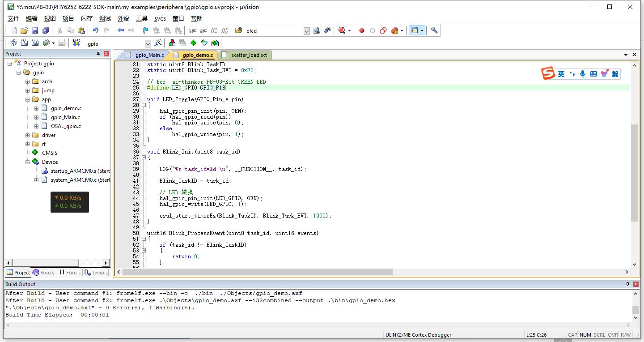Toggle Sogou soft keyboard
Screen dimensions: 644x342
click(593, 74)
